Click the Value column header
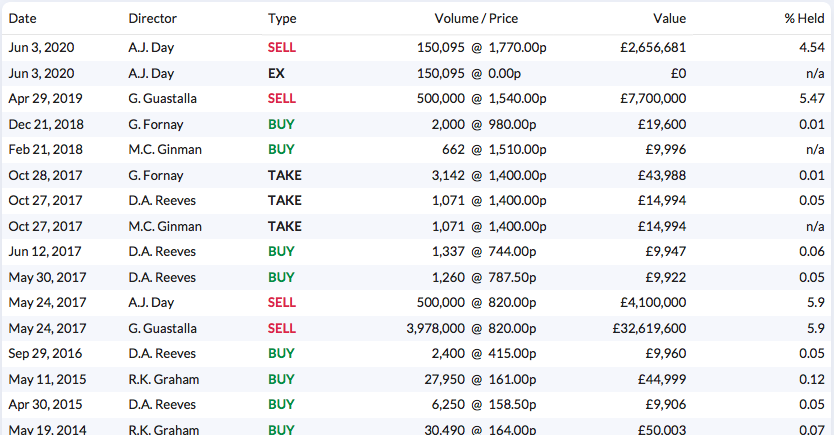 pyautogui.click(x=669, y=19)
